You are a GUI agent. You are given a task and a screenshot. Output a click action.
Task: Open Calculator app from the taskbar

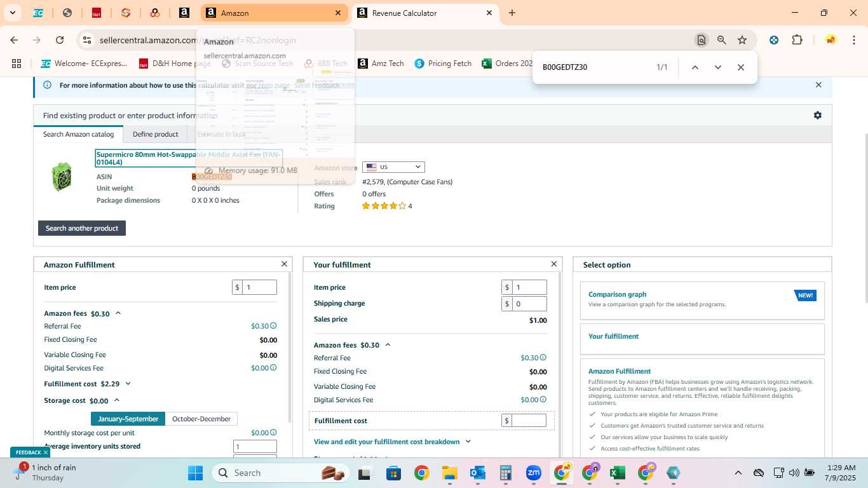pos(506,473)
